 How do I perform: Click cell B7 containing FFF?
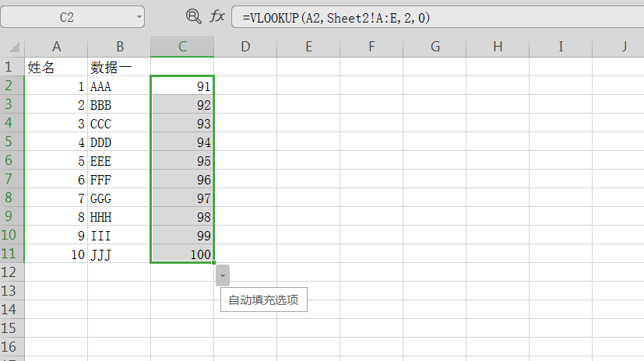coord(119,179)
